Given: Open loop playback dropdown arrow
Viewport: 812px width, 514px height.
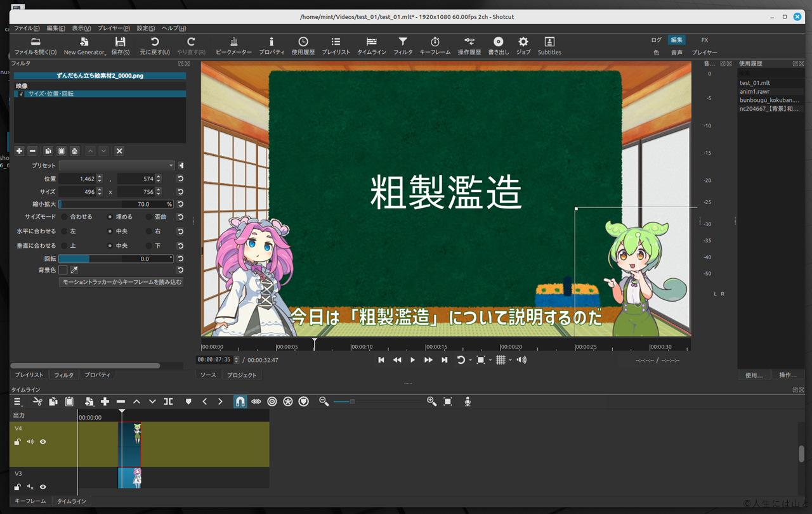Looking at the screenshot, I should (x=470, y=360).
